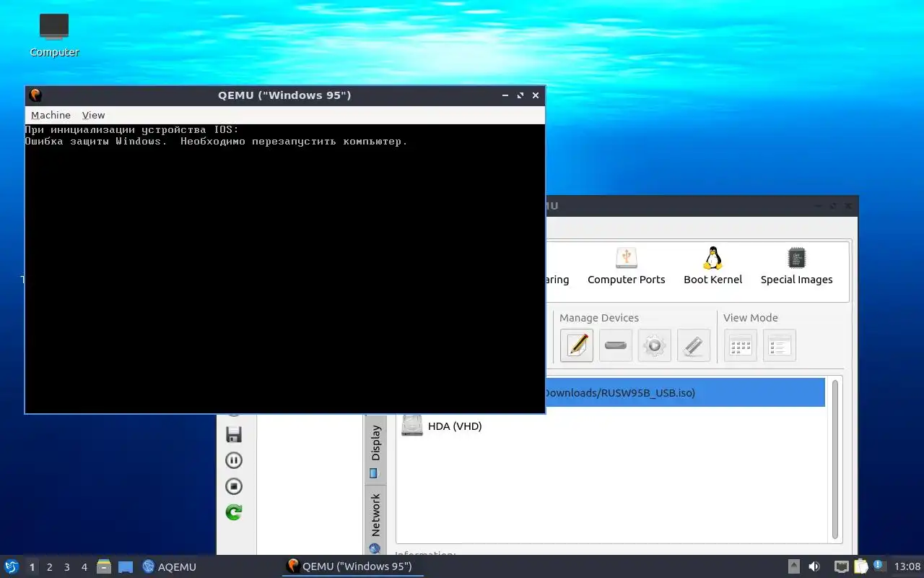The image size is (924, 578).
Task: Click the update notification tray icon
Action: (x=879, y=566)
